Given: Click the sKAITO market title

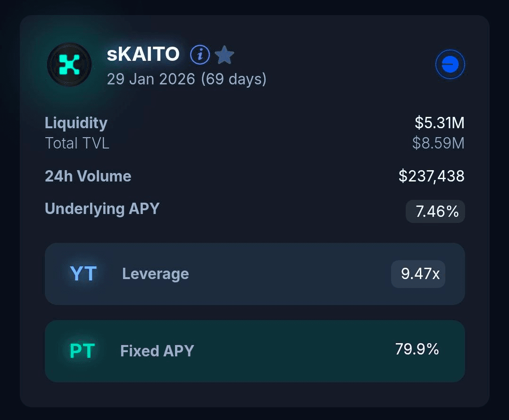Looking at the screenshot, I should [143, 55].
